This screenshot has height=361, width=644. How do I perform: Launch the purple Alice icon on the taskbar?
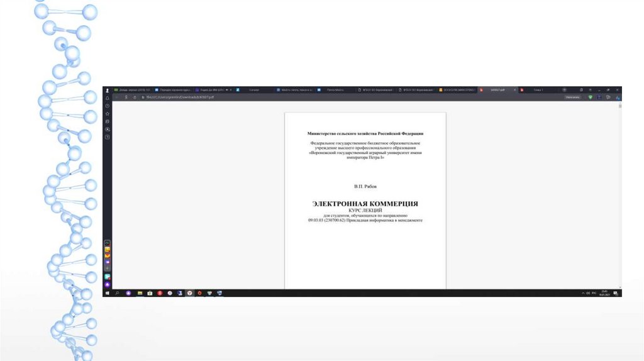pyautogui.click(x=128, y=293)
